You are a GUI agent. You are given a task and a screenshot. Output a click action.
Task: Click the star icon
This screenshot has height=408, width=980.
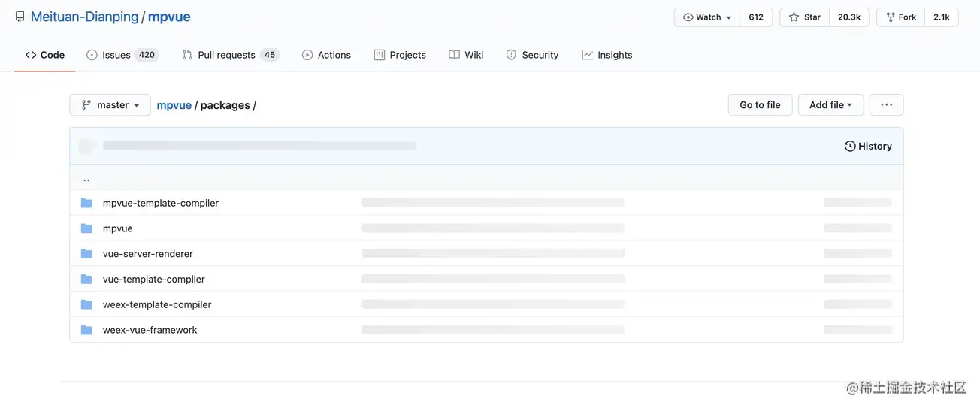click(794, 17)
